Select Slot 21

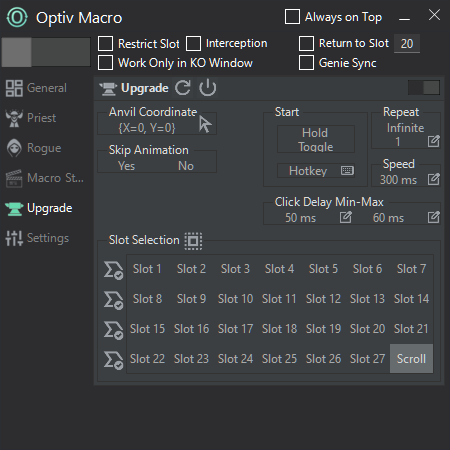(411, 329)
